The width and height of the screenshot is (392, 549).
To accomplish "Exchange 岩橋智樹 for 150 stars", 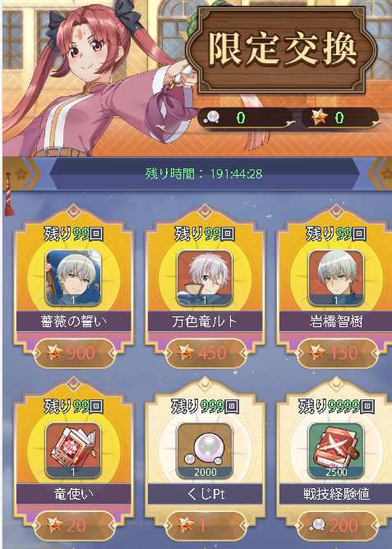I will (336, 353).
